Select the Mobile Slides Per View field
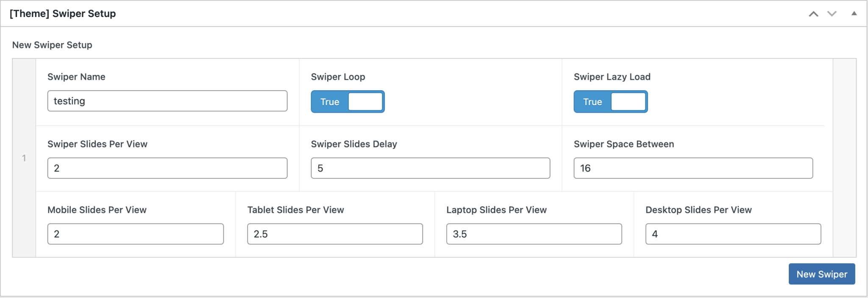This screenshot has width=868, height=298. [135, 234]
